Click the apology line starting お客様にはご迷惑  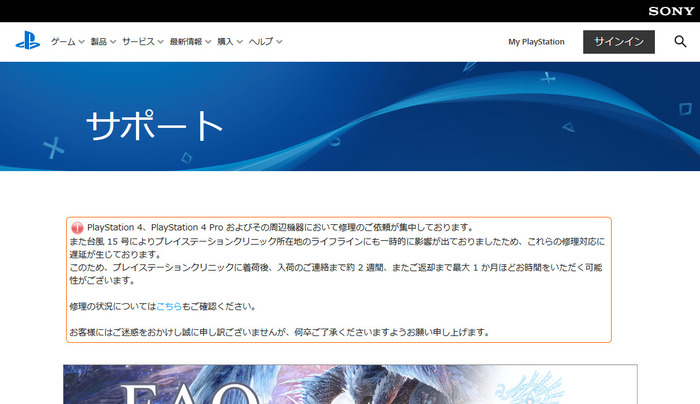click(x=280, y=332)
